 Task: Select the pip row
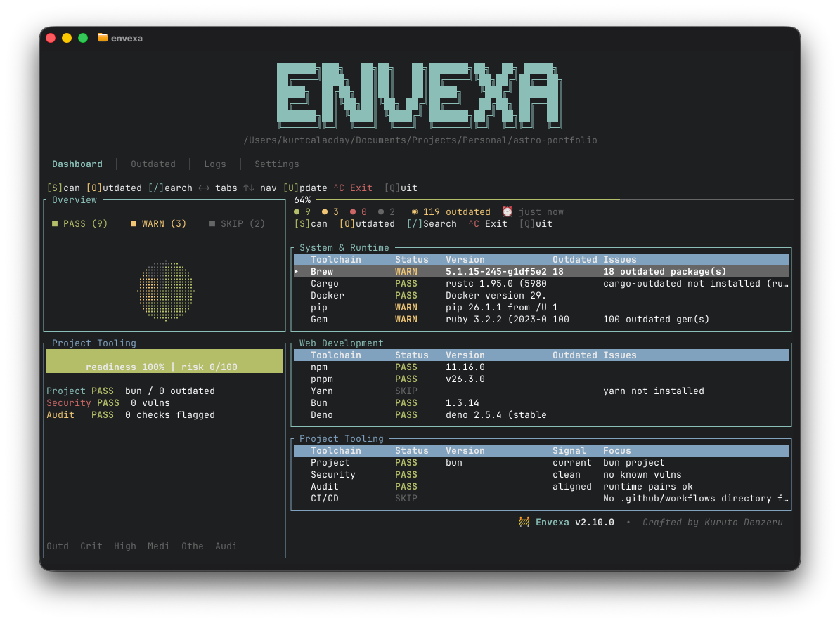(541, 307)
